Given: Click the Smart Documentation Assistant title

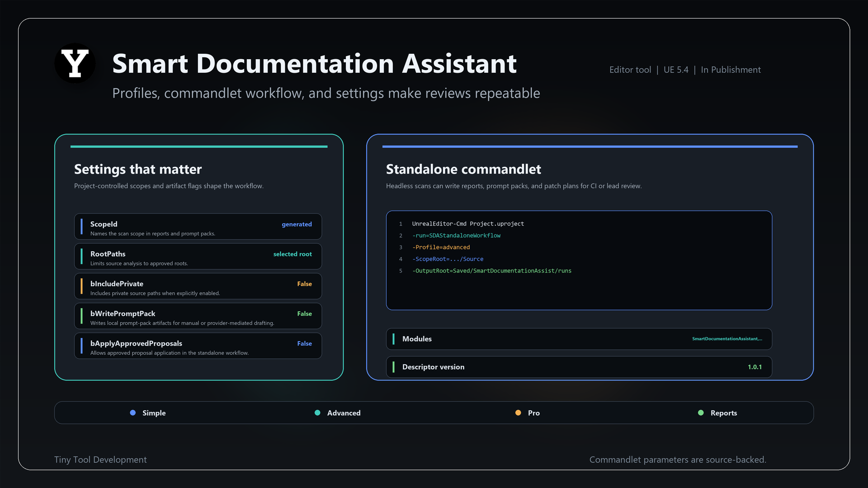Looking at the screenshot, I should [314, 63].
